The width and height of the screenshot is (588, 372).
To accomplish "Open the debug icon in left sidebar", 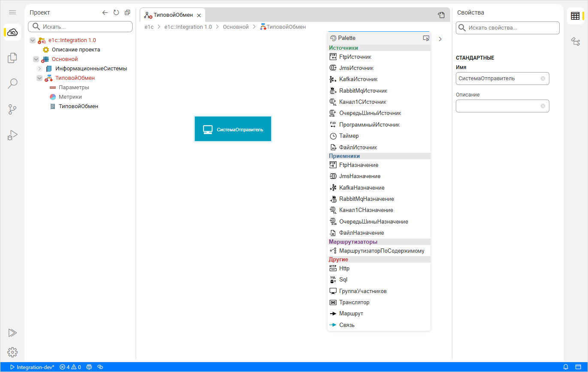I will coord(12,136).
